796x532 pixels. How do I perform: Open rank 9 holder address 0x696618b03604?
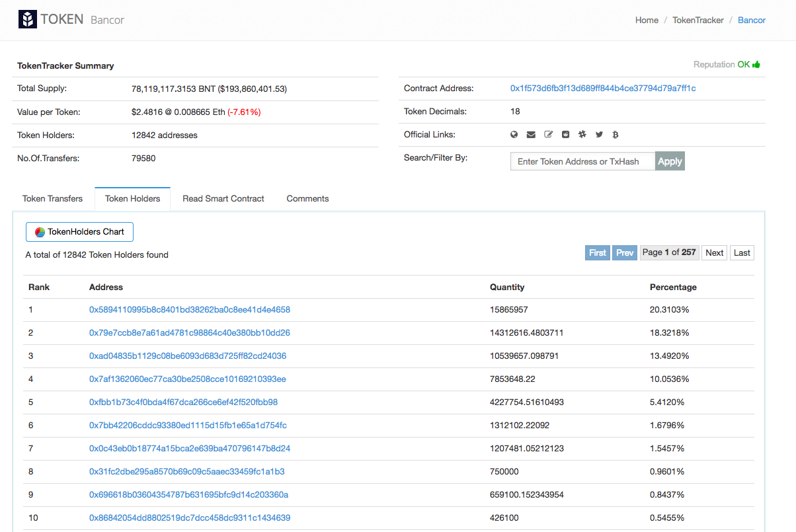(188, 494)
